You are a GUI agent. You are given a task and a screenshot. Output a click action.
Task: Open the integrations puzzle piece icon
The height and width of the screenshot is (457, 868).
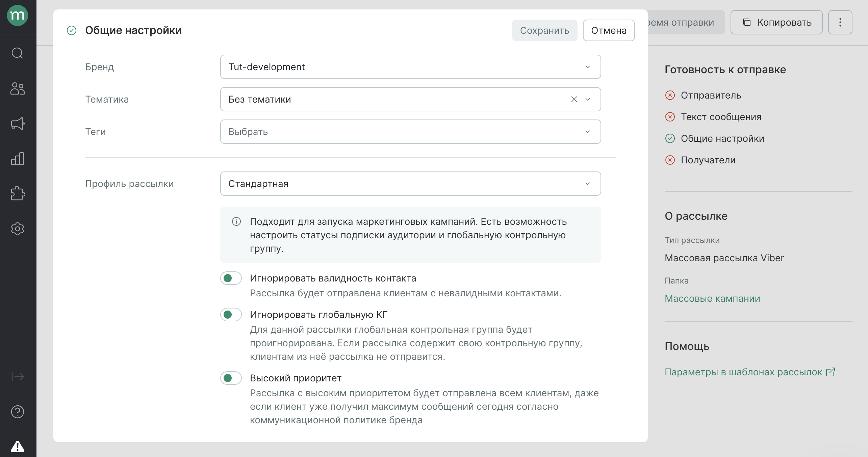[x=18, y=194]
